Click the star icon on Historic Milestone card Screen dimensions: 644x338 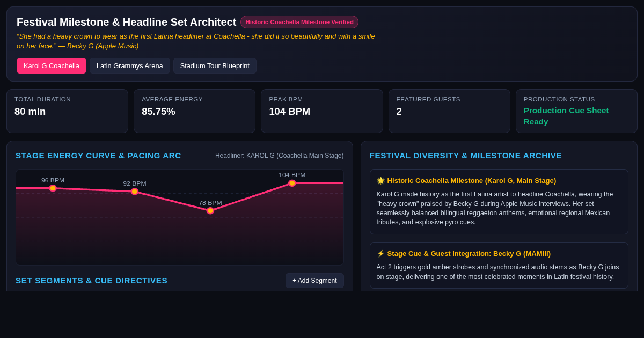(380, 181)
